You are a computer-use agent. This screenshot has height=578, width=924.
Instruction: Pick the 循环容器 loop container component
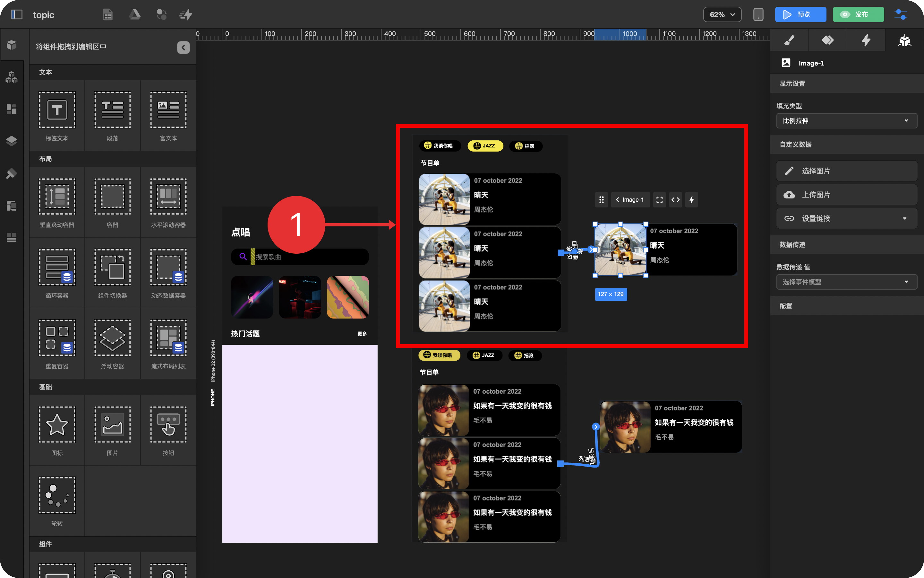pos(57,273)
